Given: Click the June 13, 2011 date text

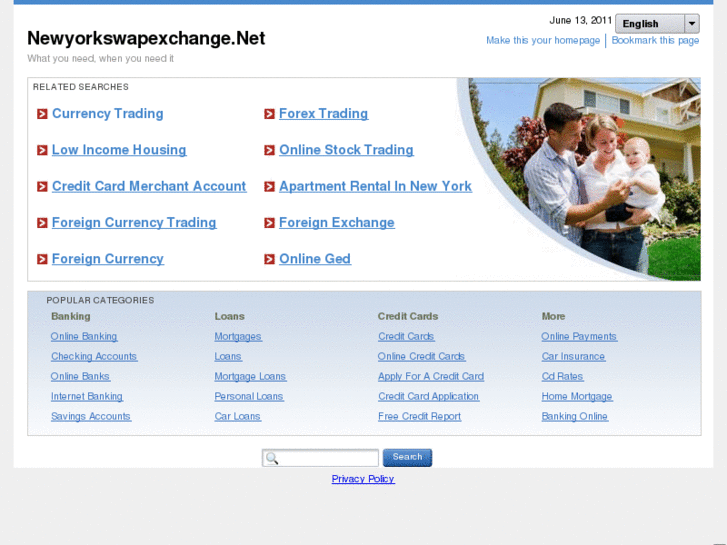Looking at the screenshot, I should pyautogui.click(x=580, y=20).
